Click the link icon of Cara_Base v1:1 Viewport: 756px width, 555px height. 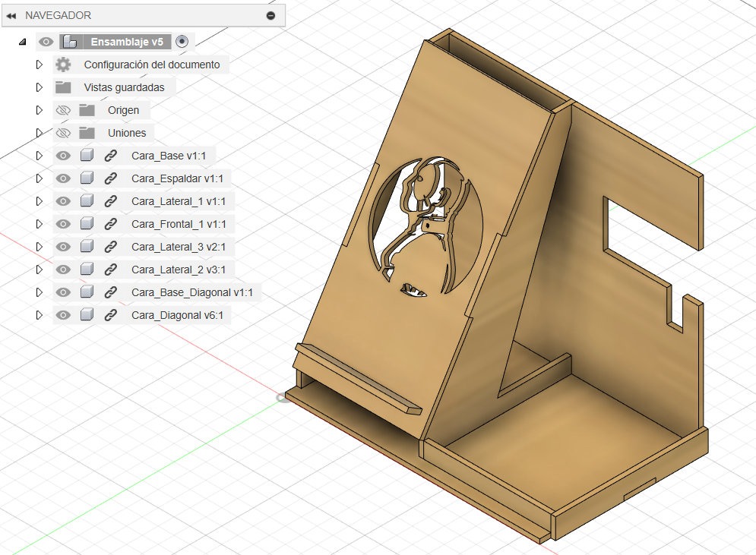click(110, 156)
